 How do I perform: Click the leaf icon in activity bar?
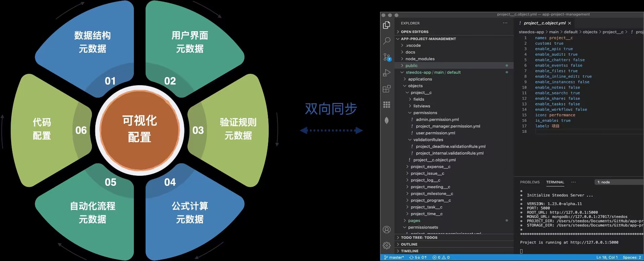387,120
